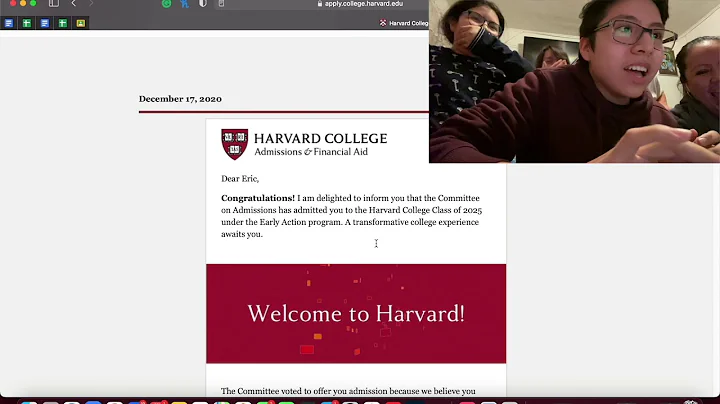
Task: Click the HARVARD COLLEGE heading text
Action: click(321, 138)
